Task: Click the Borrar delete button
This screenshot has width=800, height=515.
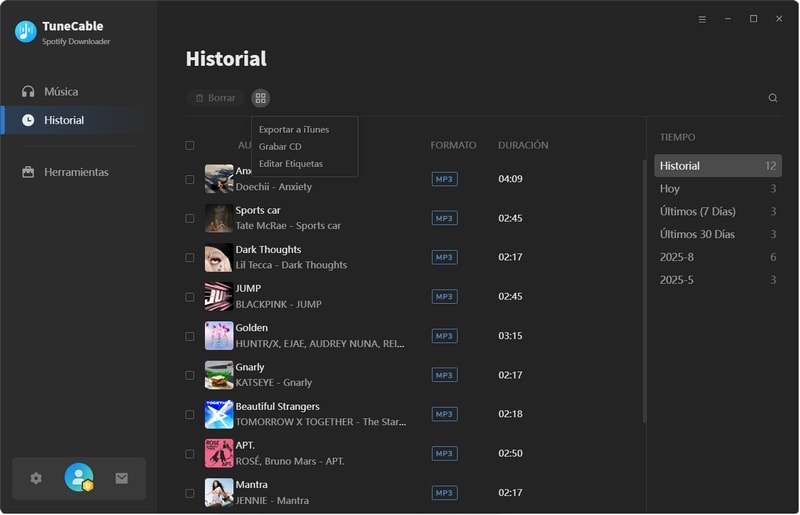Action: point(214,98)
